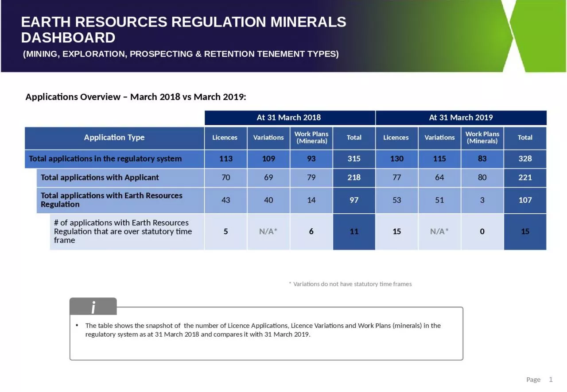Click cell value '6'

coord(311,231)
